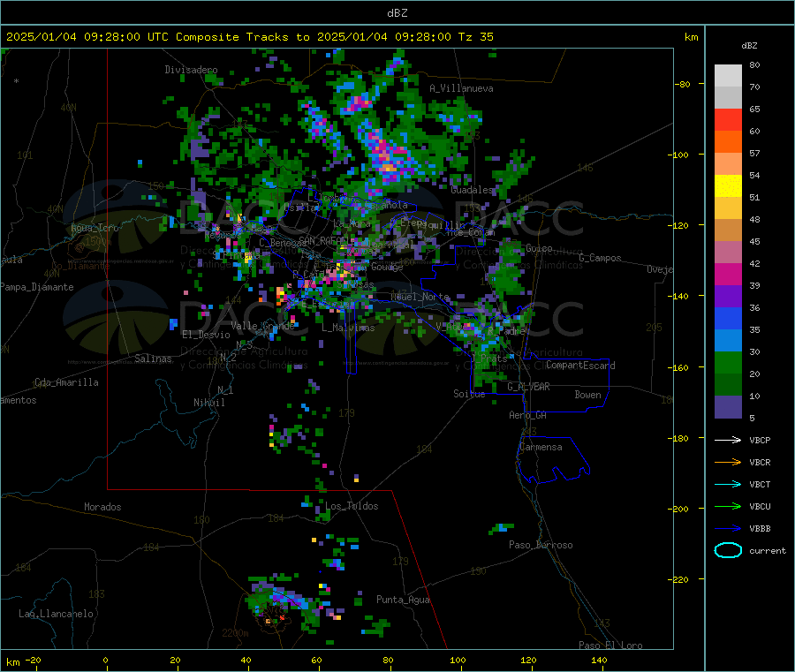Click the G_Campos map label

[600, 258]
